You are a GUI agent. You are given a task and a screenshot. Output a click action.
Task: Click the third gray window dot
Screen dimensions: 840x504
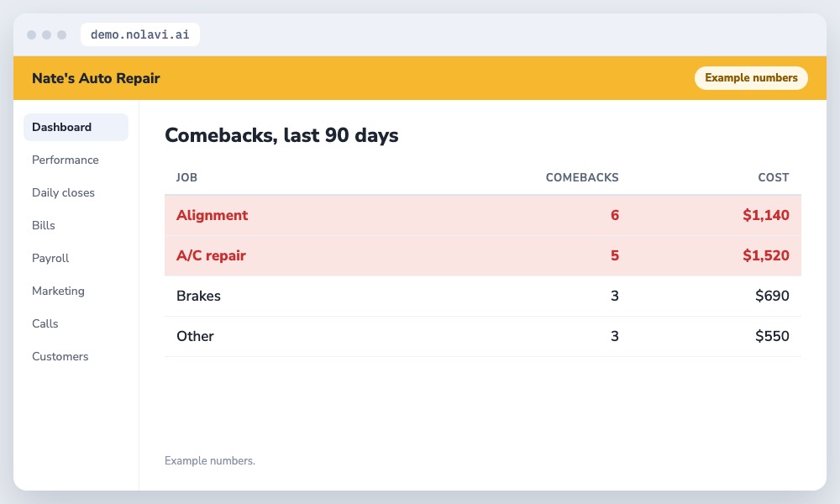click(61, 34)
